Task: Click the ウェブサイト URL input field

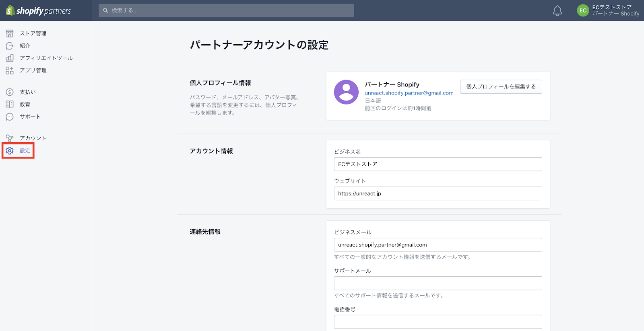Action: pos(438,193)
